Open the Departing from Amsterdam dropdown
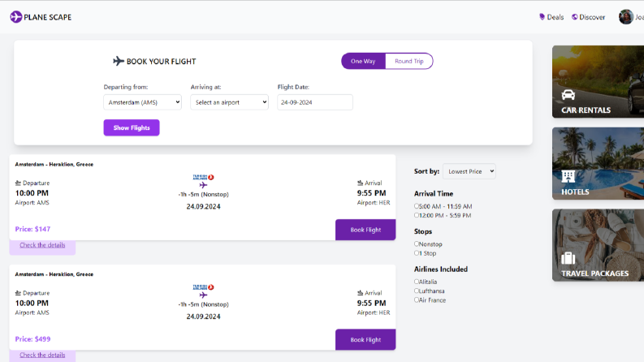The height and width of the screenshot is (362, 644). (x=142, y=102)
